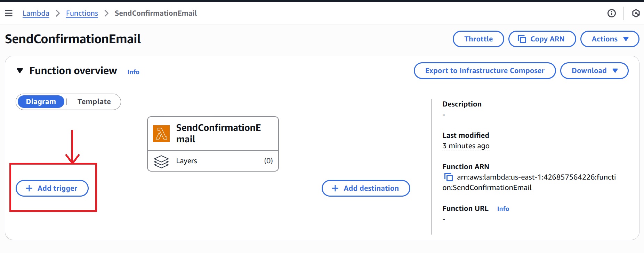Click the plus icon on Add trigger
The image size is (644, 253).
tap(29, 188)
